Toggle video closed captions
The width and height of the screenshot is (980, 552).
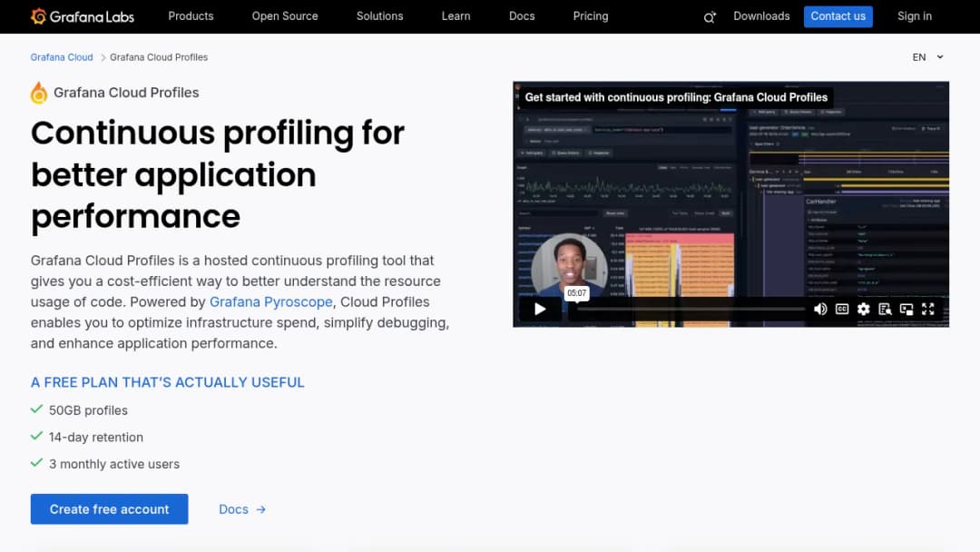[842, 309]
